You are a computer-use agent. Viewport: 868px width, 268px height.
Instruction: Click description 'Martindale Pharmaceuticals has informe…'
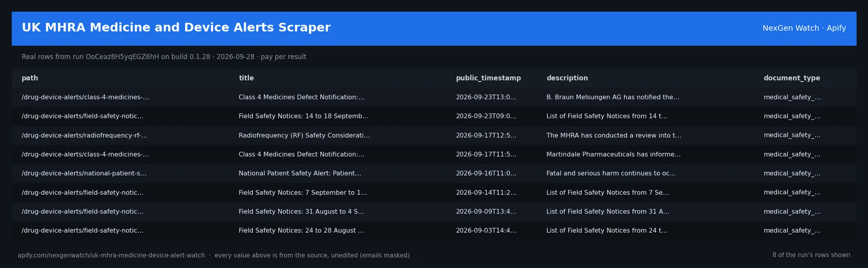coord(613,154)
